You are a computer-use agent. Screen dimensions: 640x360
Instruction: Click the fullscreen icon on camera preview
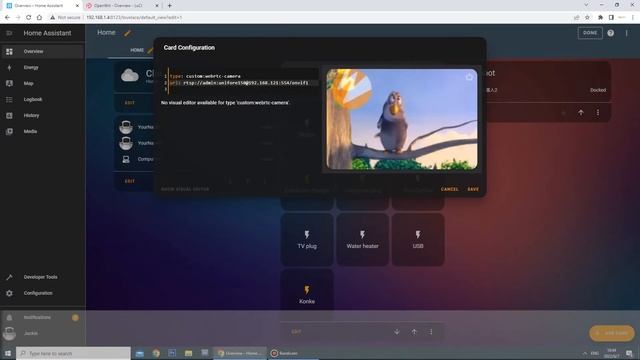(x=469, y=76)
